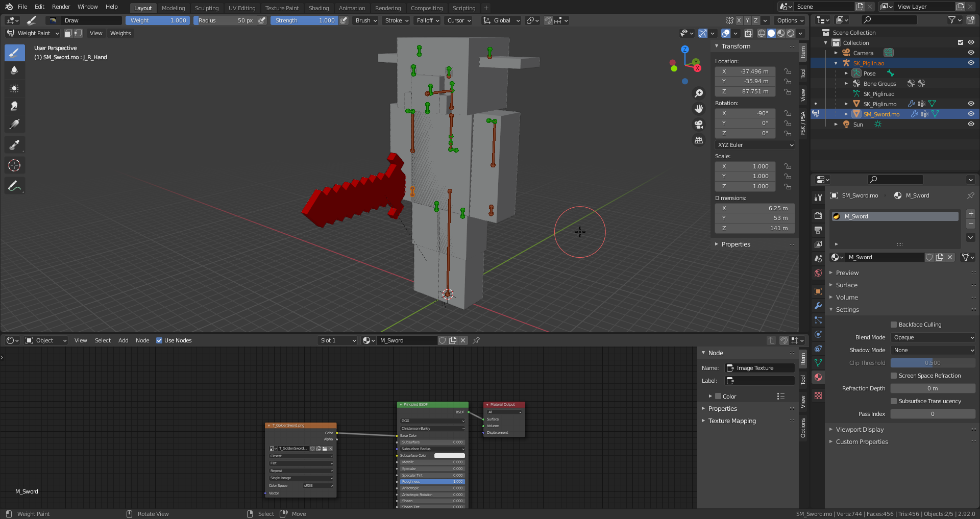Click the camera view icon in viewport
This screenshot has height=519, width=980.
699,125
